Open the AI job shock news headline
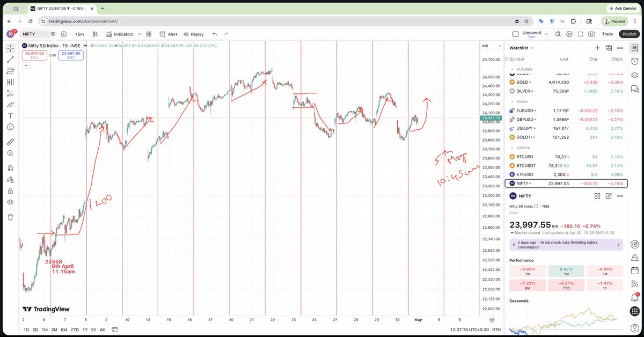This screenshot has height=337, width=644. [566, 245]
